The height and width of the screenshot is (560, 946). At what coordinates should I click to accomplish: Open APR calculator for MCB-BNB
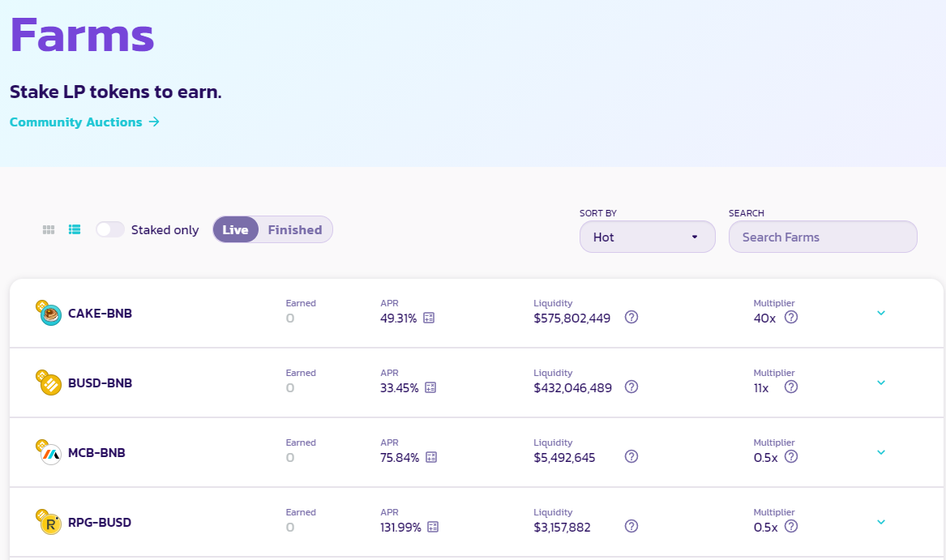[x=431, y=457]
